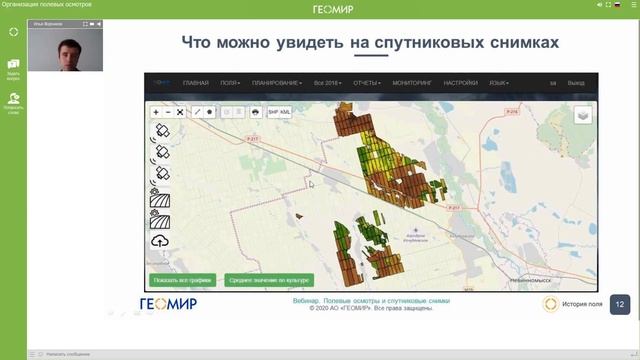Click the История поля label
640x360 pixels.
(582, 304)
